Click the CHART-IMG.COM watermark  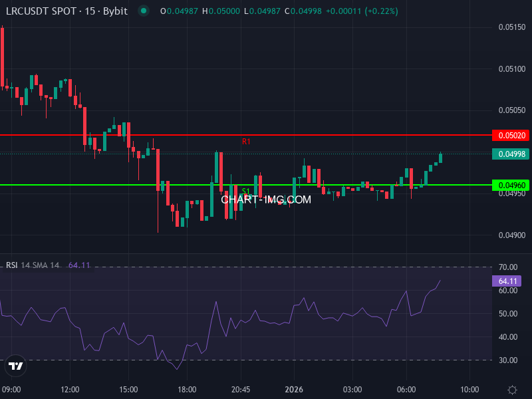[265, 199]
